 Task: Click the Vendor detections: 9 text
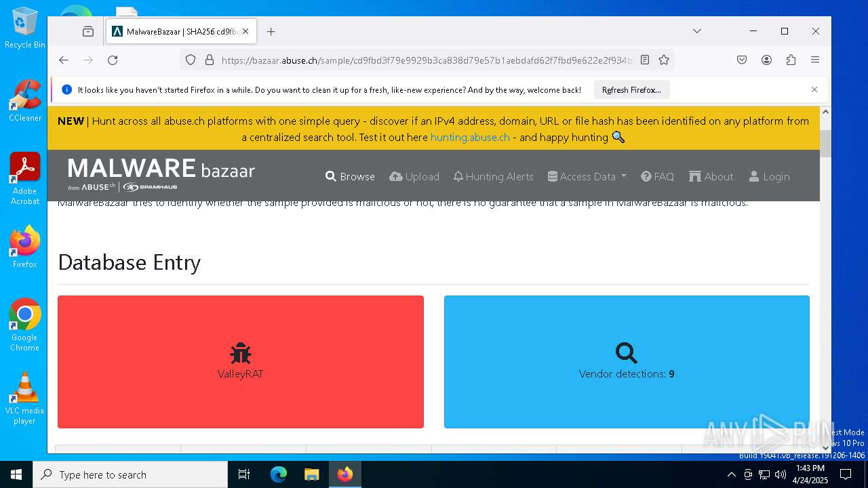pos(627,374)
